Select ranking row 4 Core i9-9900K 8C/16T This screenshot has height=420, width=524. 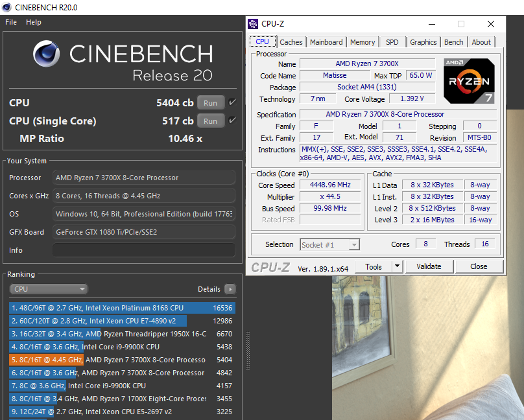(123, 347)
